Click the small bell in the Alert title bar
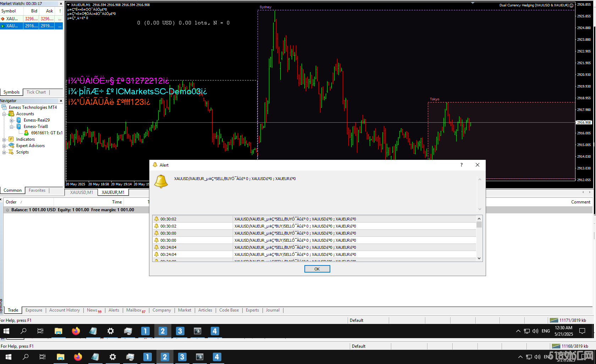Viewport: 596px width, 364px height. (x=155, y=165)
